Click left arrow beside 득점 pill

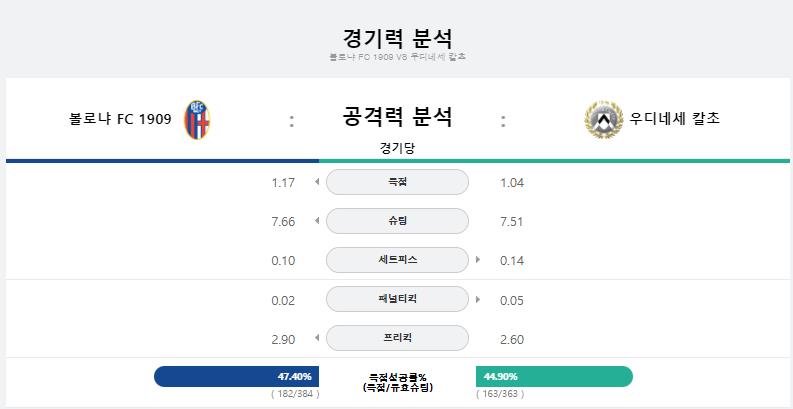click(x=317, y=182)
